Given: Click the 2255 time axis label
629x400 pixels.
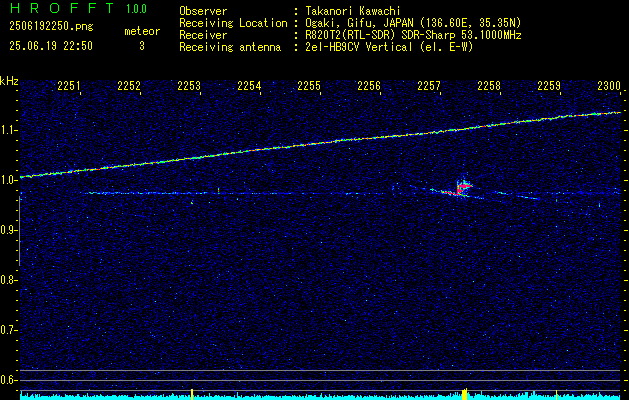Looking at the screenshot, I should 309,85.
